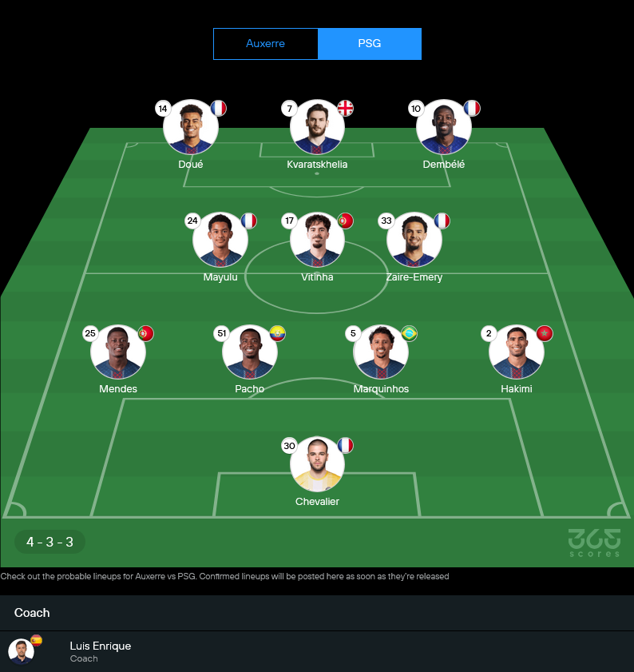Click goalkeeper Chevalier's photo
The width and height of the screenshot is (634, 672).
click(x=317, y=464)
